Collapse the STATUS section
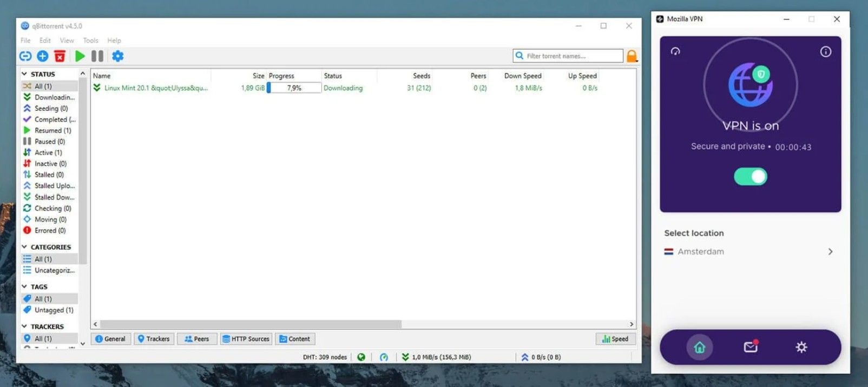This screenshot has width=868, height=387. pyautogui.click(x=24, y=74)
